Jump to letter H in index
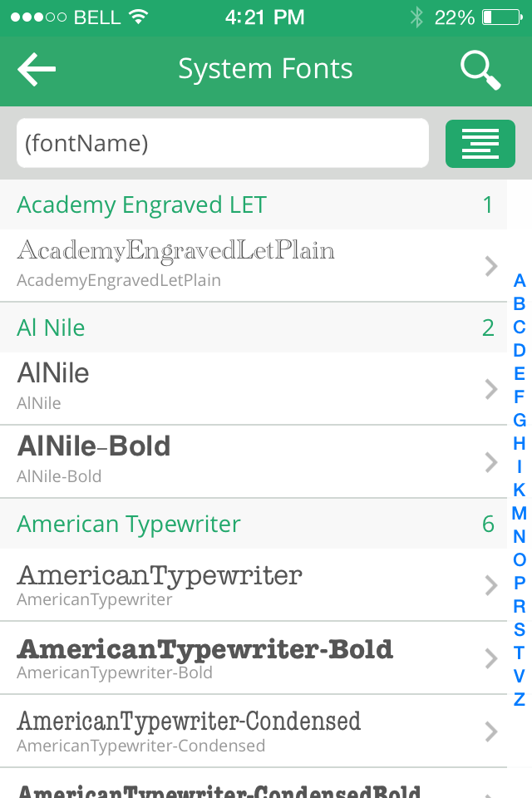The width and height of the screenshot is (532, 798). 520,443
